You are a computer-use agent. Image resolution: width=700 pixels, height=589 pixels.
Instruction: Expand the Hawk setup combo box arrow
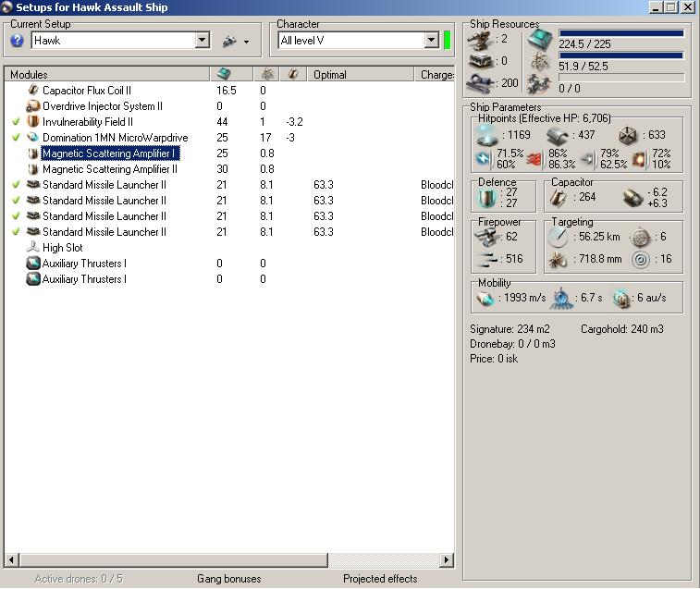[202, 41]
